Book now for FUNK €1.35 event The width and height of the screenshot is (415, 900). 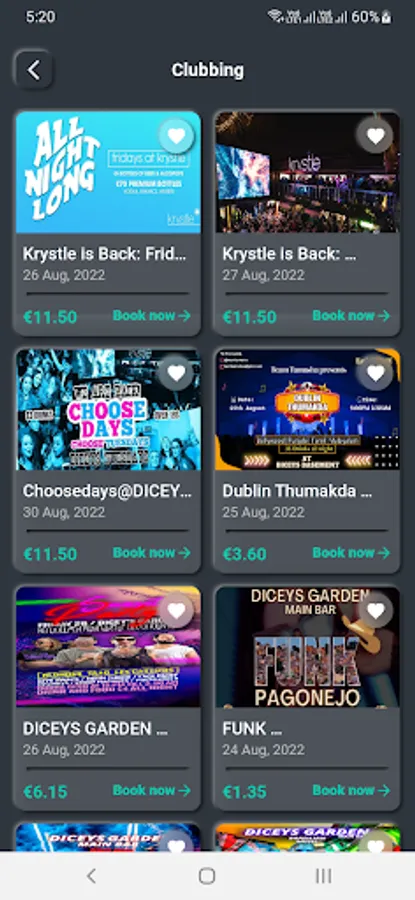point(351,790)
